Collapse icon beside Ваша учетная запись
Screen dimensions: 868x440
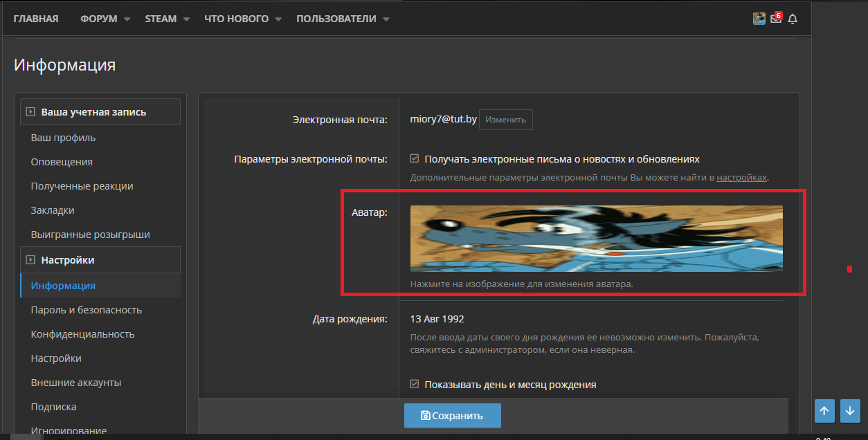(30, 111)
